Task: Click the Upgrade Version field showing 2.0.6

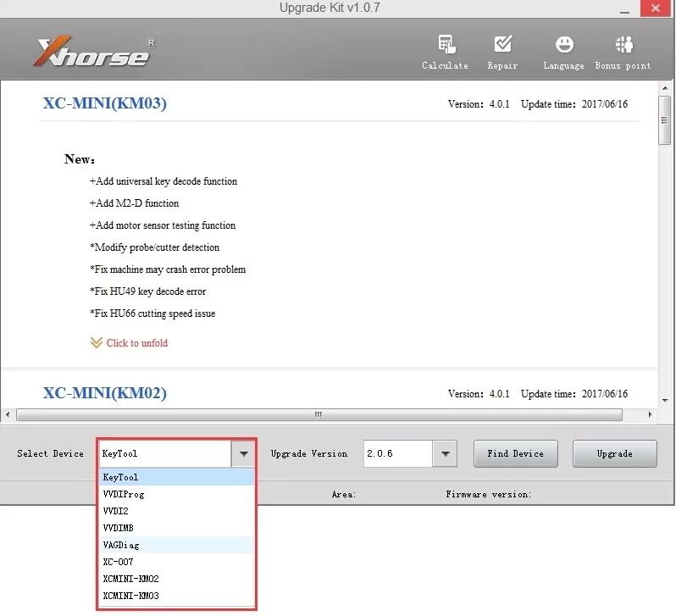Action: click(x=398, y=453)
